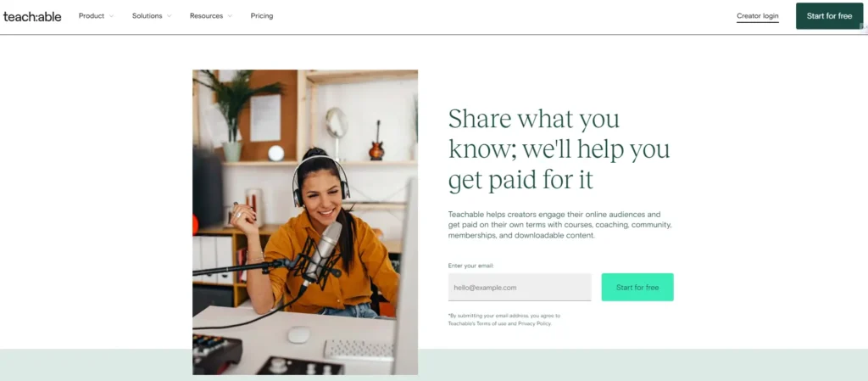Open the Solutions menu
Screen dimensions: 868x381
point(147,16)
